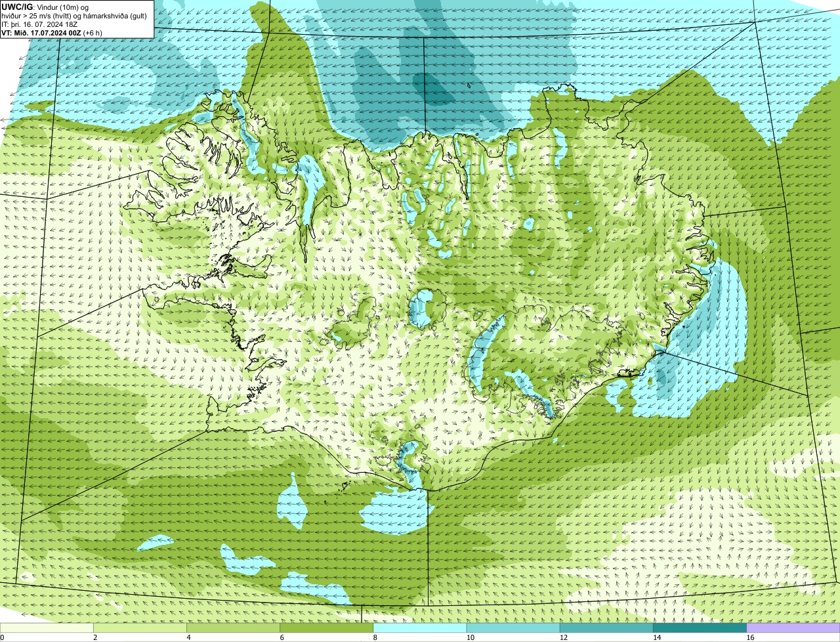This screenshot has width=840, height=642.
Task: Select the palest 0–2 colorbar swatch
Action: pyautogui.click(x=47, y=628)
